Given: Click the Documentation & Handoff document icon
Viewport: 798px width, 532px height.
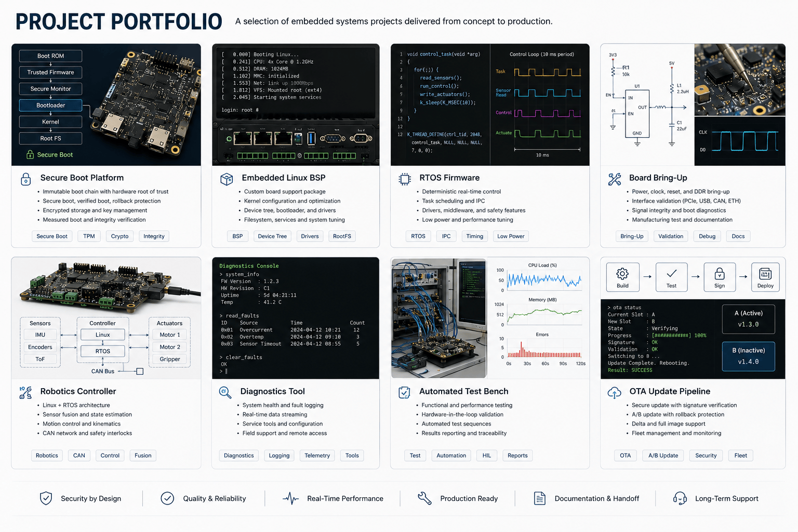Looking at the screenshot, I should click(540, 498).
